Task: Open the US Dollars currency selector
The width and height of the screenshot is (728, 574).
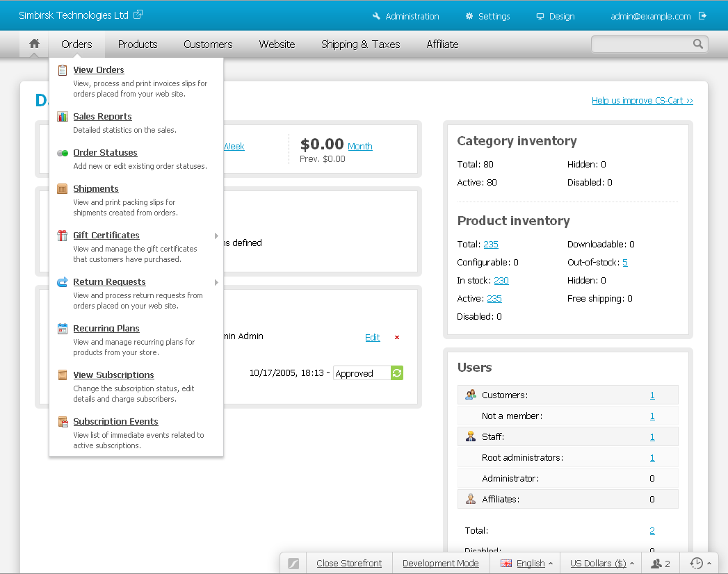Action: pos(601,564)
